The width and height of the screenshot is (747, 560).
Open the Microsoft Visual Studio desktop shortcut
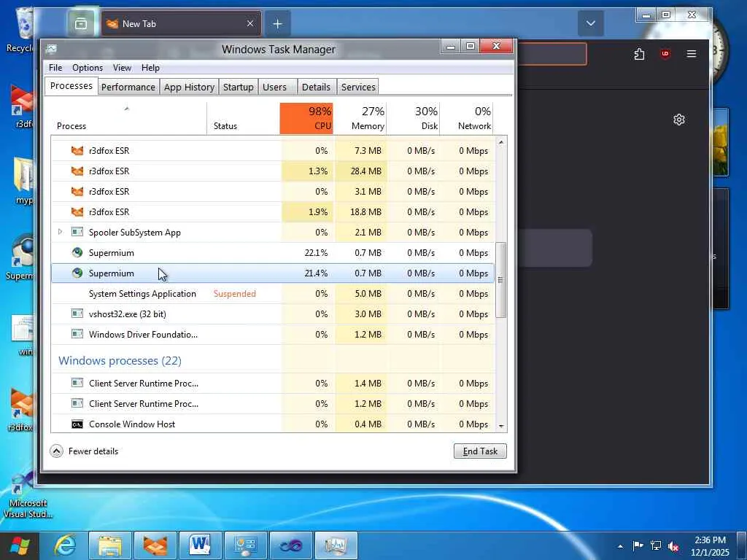28,494
